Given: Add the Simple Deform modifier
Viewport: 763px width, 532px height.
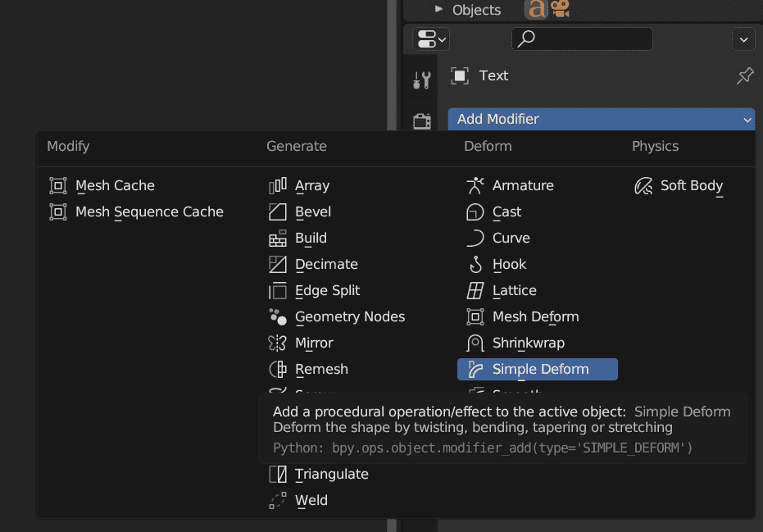Looking at the screenshot, I should 538,370.
